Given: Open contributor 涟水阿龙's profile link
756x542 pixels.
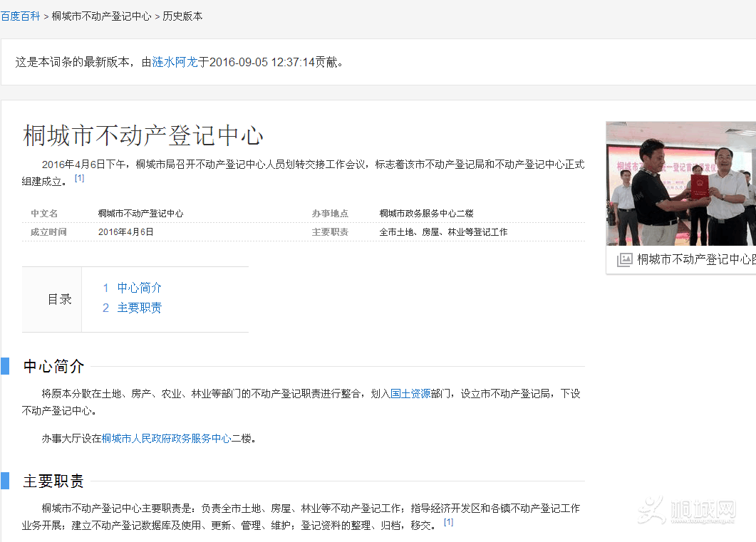Looking at the screenshot, I should (x=175, y=62).
